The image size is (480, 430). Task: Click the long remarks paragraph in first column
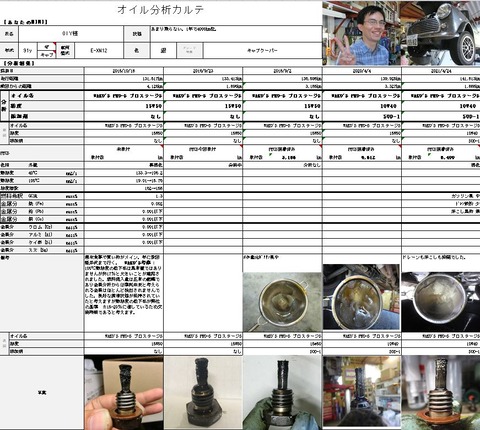(x=124, y=285)
